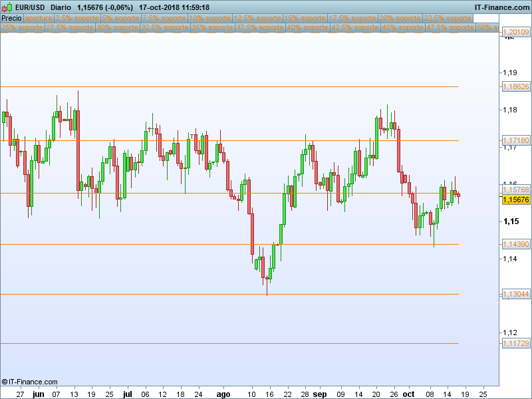Open the 47.5% soporte label

point(450,27)
